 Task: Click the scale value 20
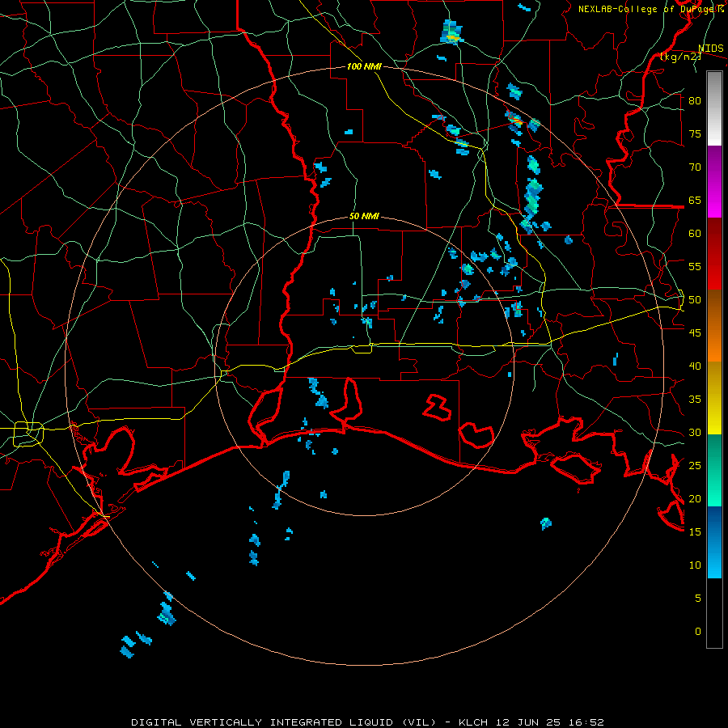[x=695, y=498]
